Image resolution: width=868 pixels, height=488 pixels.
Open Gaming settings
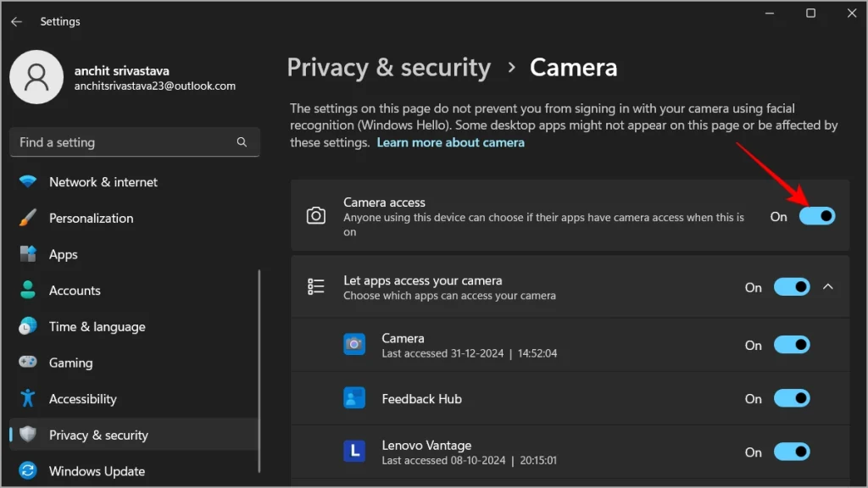tap(133, 363)
